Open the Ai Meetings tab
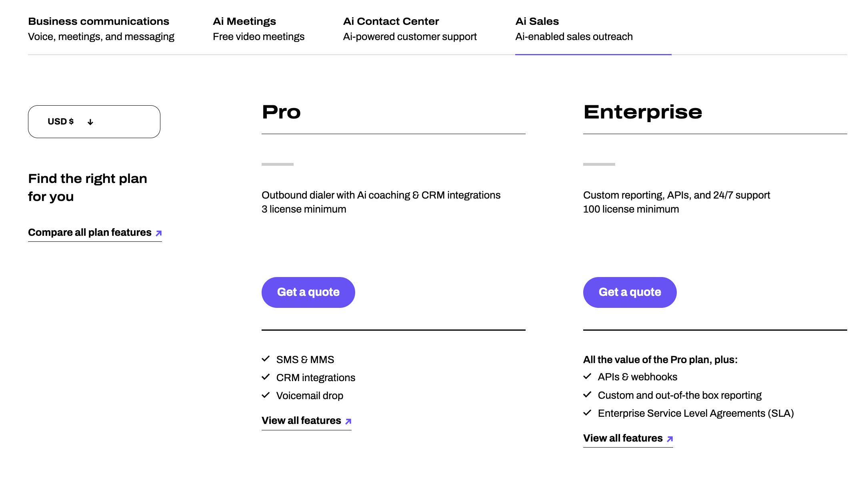Screen dimensions: 868x478 click(x=258, y=28)
